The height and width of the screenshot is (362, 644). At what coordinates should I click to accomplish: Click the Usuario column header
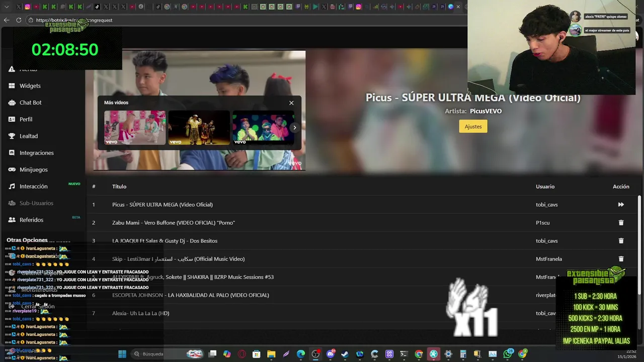[545, 187]
